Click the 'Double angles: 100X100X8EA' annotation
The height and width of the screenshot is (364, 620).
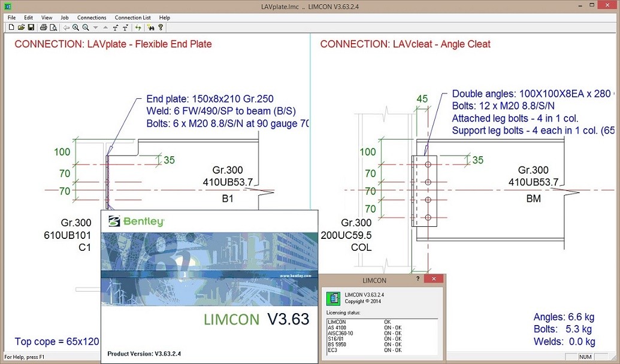533,93
